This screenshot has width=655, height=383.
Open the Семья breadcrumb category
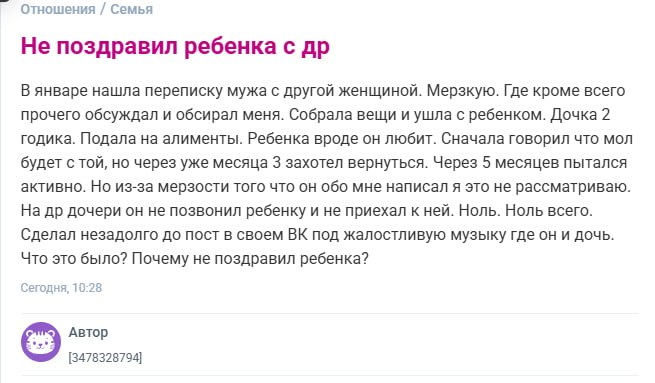[x=131, y=9]
